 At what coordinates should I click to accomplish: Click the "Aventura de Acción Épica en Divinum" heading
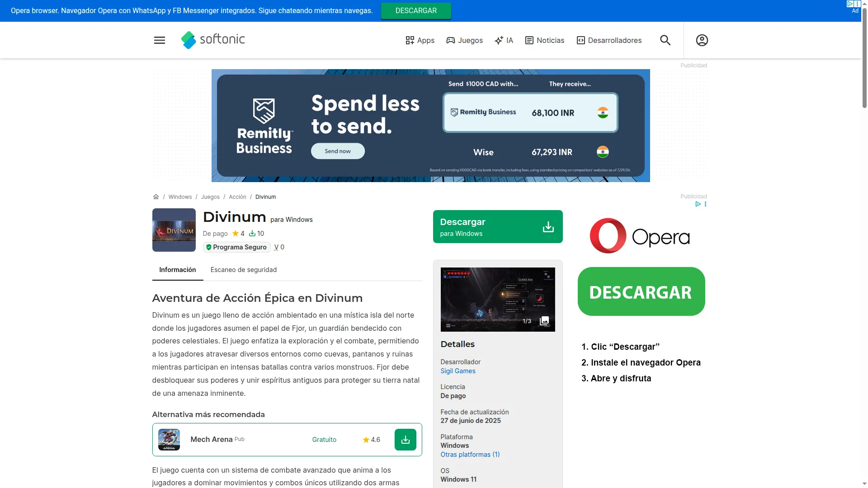257,298
